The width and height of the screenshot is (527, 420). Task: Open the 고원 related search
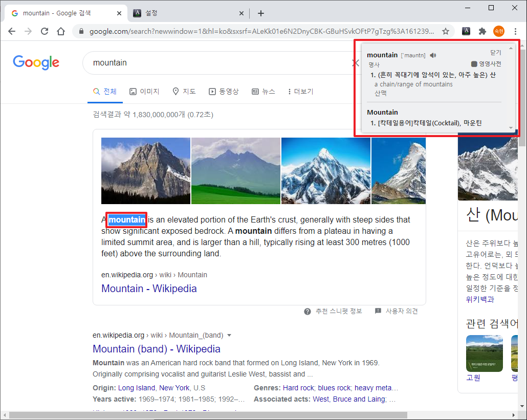click(x=473, y=378)
